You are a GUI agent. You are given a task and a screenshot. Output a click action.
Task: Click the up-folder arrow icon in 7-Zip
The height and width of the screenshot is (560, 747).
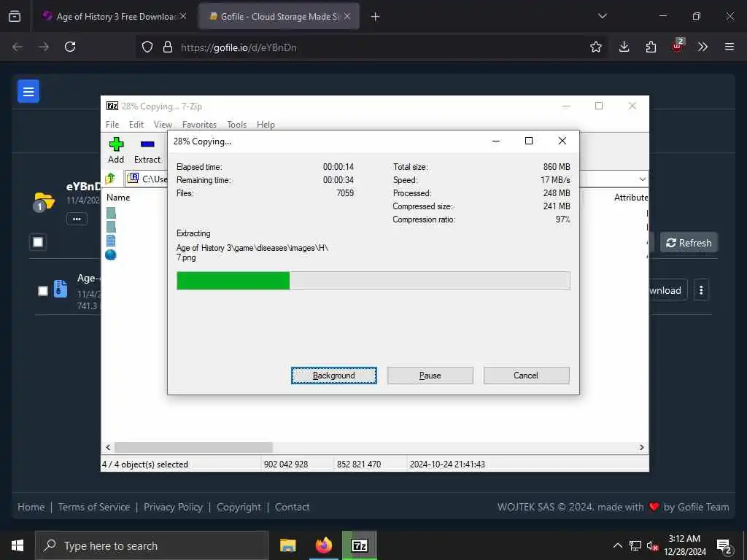pos(111,179)
